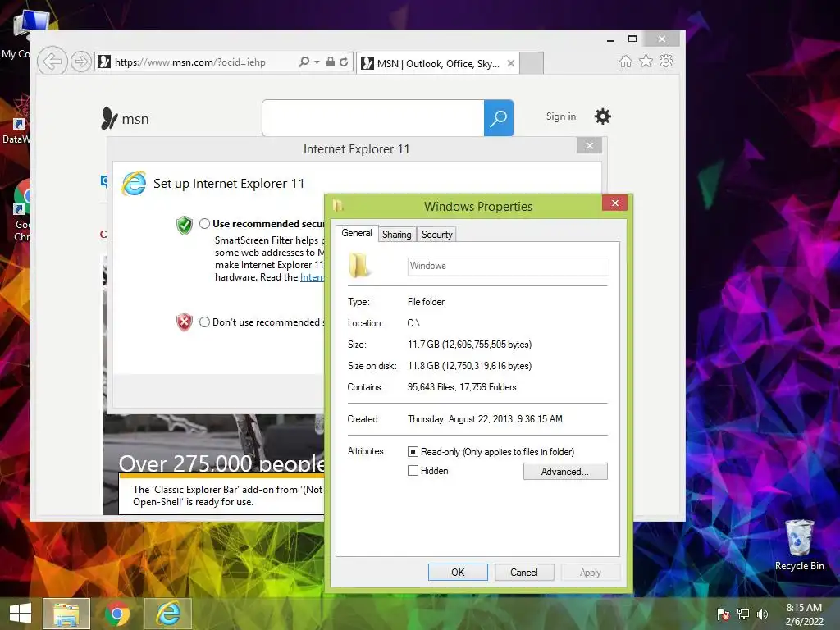Click the folder icon in the Properties title bar
840x630 pixels.
coord(337,205)
